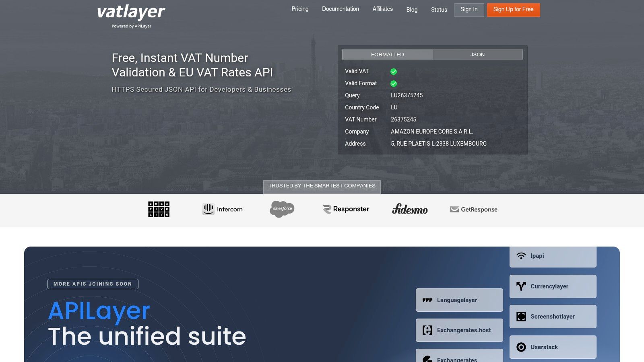Click the vatlayer logo

(131, 12)
